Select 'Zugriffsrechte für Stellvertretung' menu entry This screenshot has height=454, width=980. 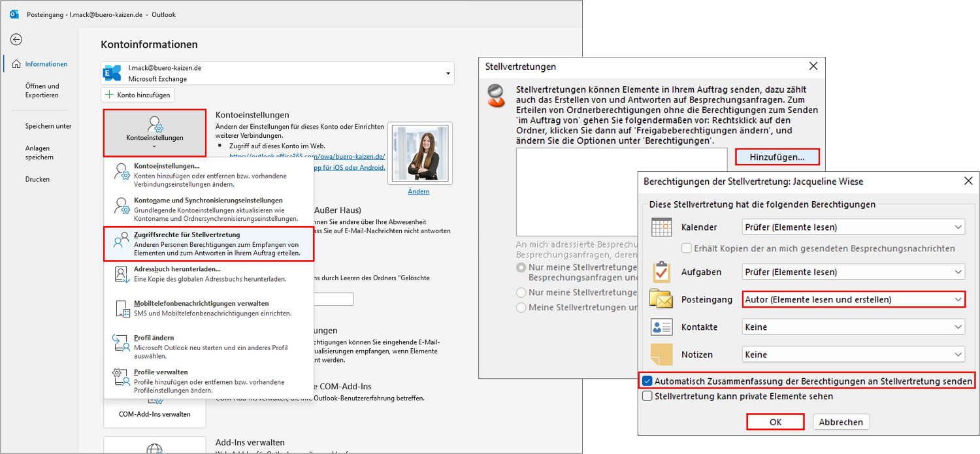coord(208,243)
